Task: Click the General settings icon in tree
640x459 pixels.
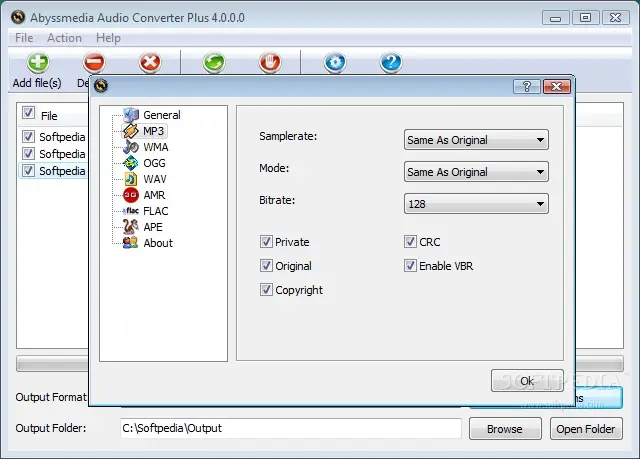Action: pyautogui.click(x=131, y=115)
